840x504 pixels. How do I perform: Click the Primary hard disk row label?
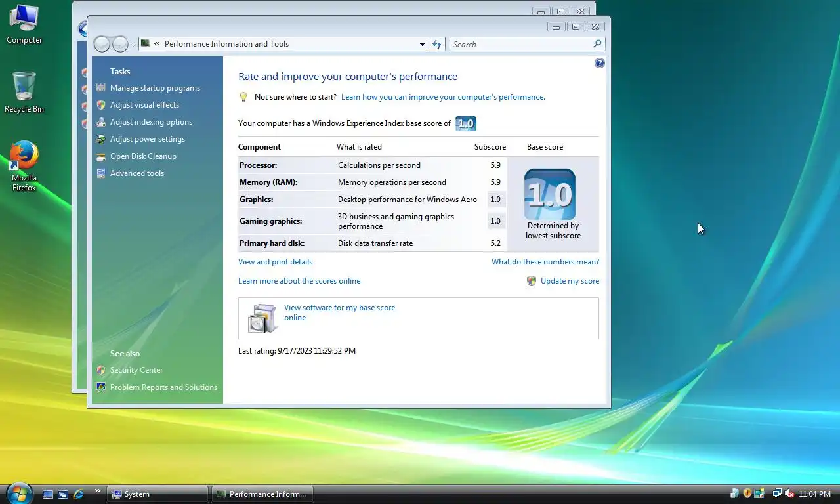pyautogui.click(x=272, y=243)
